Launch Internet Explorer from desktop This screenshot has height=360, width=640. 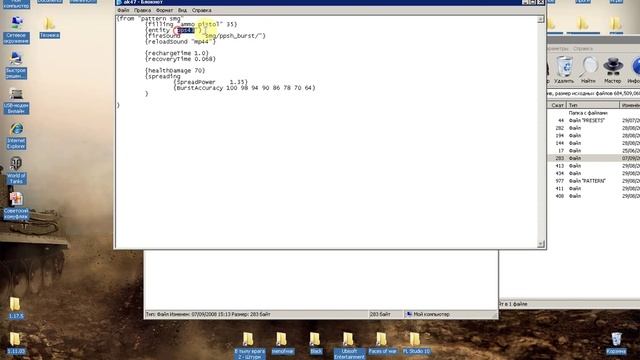tap(16, 136)
